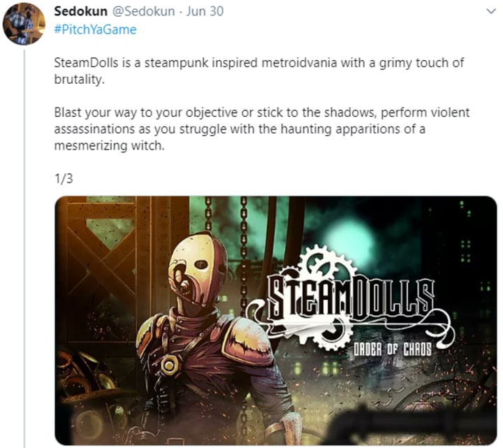Image resolution: width=503 pixels, height=448 pixels.
Task: Click the paragraph about violent assassinations
Action: [261, 129]
